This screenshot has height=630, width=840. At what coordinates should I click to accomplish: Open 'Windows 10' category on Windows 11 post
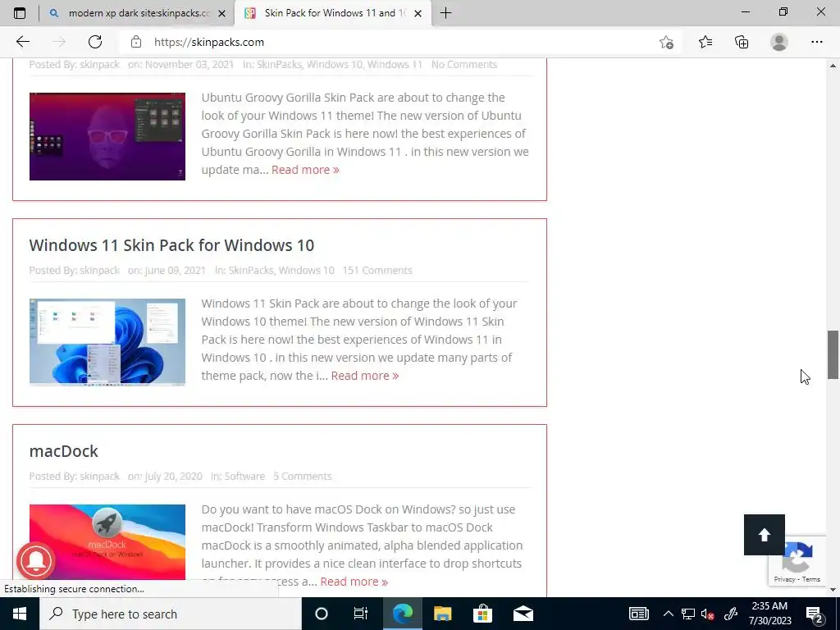click(307, 270)
